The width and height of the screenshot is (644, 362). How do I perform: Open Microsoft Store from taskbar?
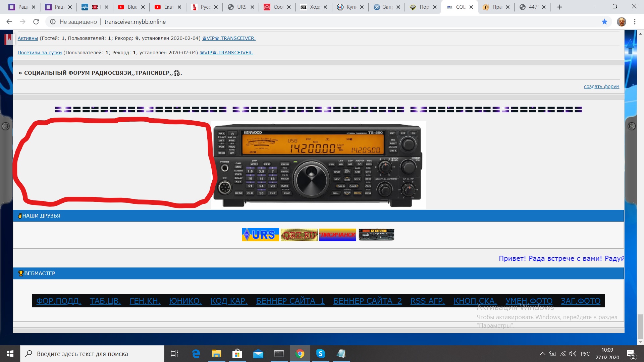click(x=237, y=354)
